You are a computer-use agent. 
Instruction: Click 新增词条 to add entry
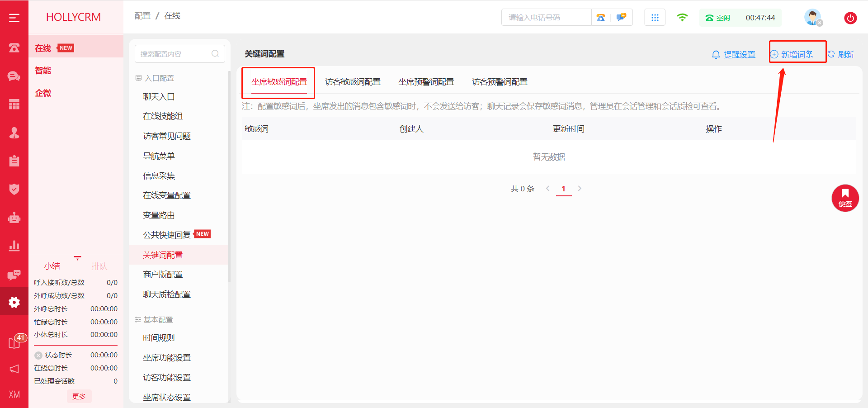pyautogui.click(x=792, y=54)
